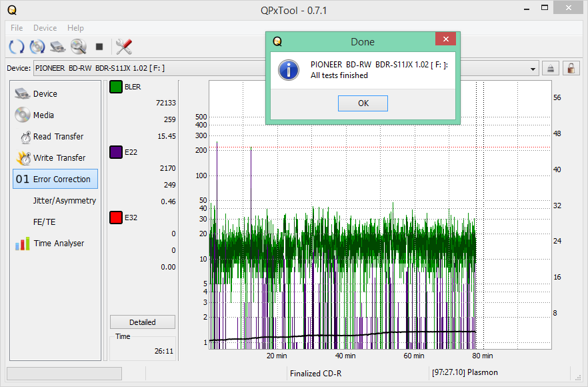Open the Help menu

tap(75, 28)
